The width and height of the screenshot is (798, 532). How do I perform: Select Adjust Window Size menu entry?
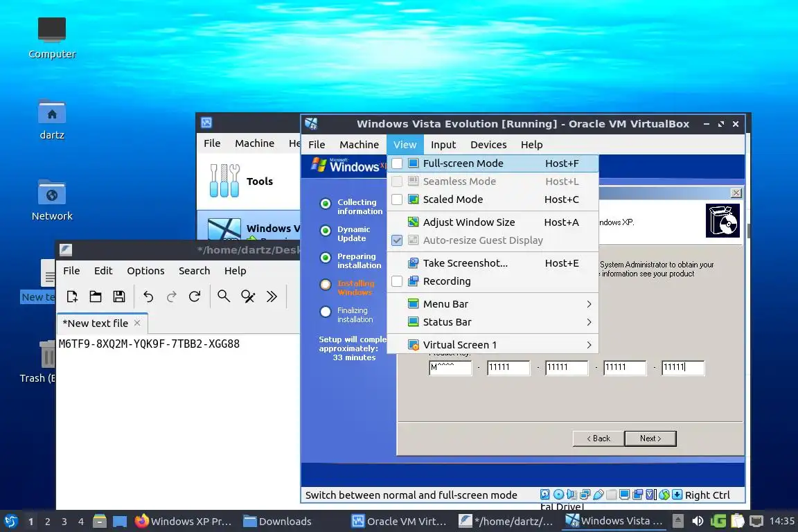point(493,222)
